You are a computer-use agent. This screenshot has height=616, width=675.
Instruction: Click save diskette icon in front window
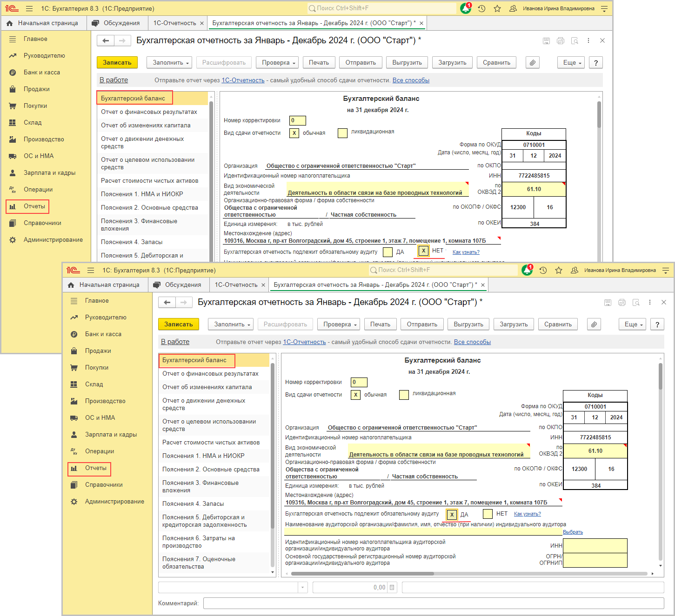[x=608, y=302]
